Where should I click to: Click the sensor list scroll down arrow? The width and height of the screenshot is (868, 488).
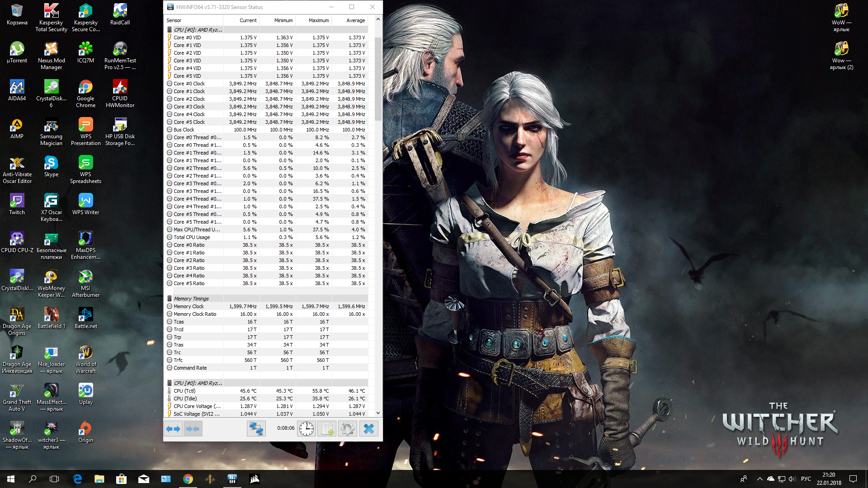pyautogui.click(x=378, y=413)
